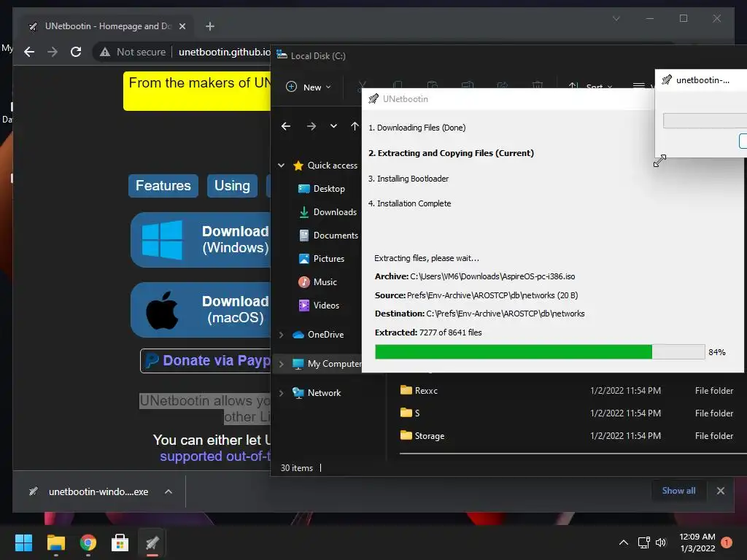This screenshot has width=747, height=560.
Task: Open Music in the Explorer sidebar
Action: pyautogui.click(x=318, y=282)
